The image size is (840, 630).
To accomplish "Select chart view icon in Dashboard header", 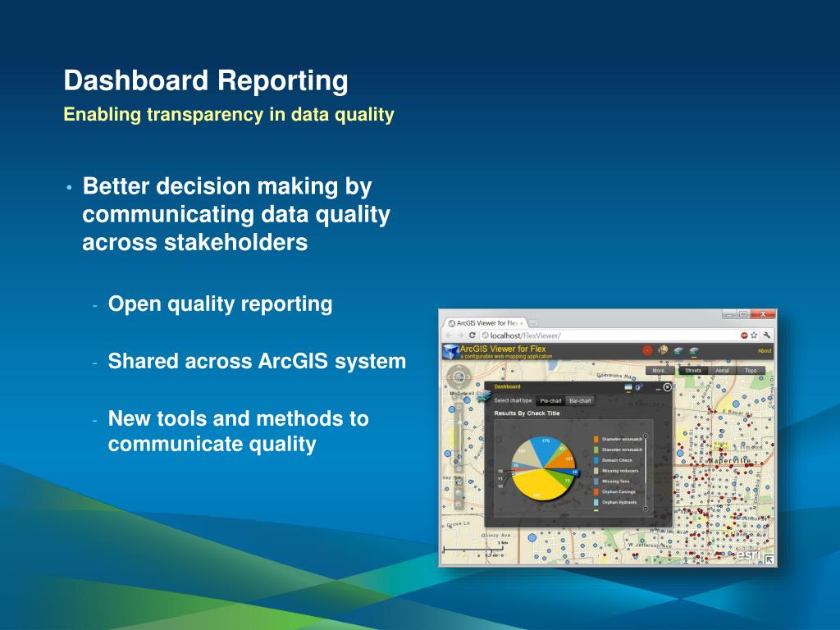I will [x=628, y=387].
